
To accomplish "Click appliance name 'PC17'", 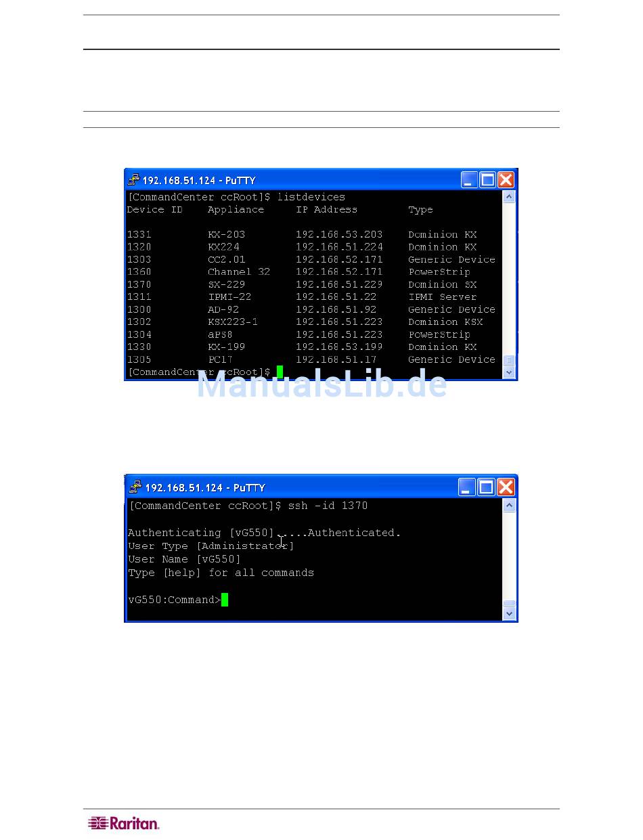I will (x=221, y=359).
